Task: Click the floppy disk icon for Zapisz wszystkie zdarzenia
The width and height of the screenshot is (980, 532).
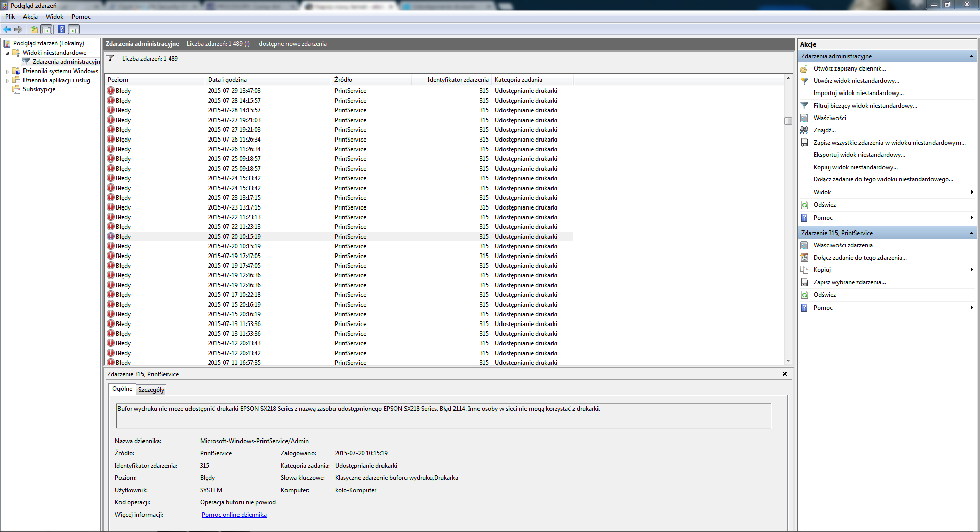Action: coord(804,143)
